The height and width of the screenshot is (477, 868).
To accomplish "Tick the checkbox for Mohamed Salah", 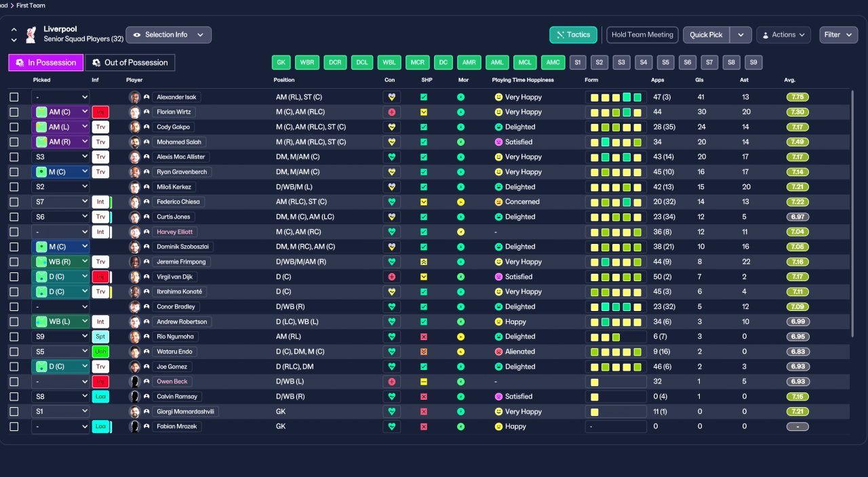I will tap(14, 142).
